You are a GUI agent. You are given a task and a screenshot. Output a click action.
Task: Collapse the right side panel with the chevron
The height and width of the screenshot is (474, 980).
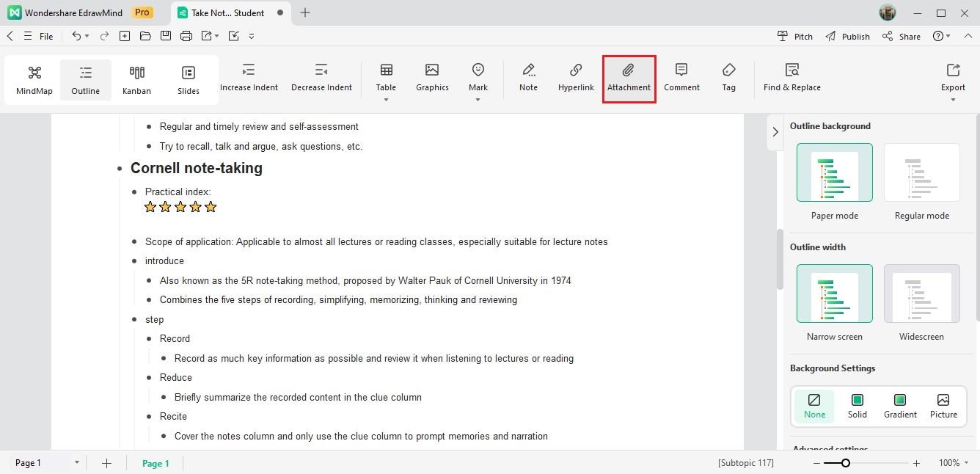click(x=775, y=132)
